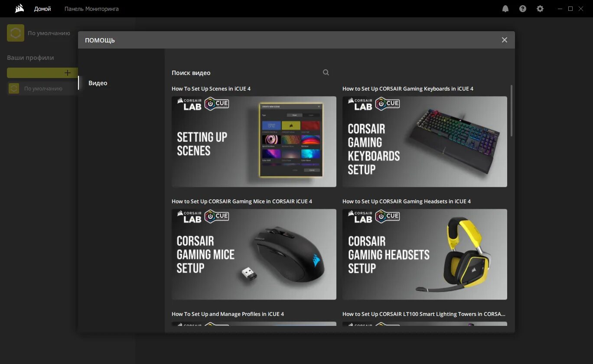
Task: Maximize the iCUE window
Action: [x=570, y=9]
